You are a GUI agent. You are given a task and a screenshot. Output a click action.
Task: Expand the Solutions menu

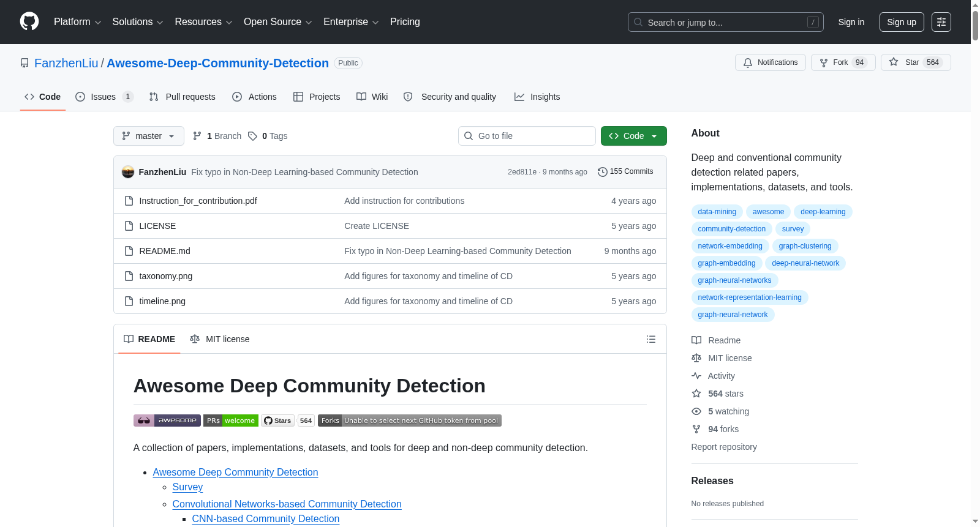point(138,22)
